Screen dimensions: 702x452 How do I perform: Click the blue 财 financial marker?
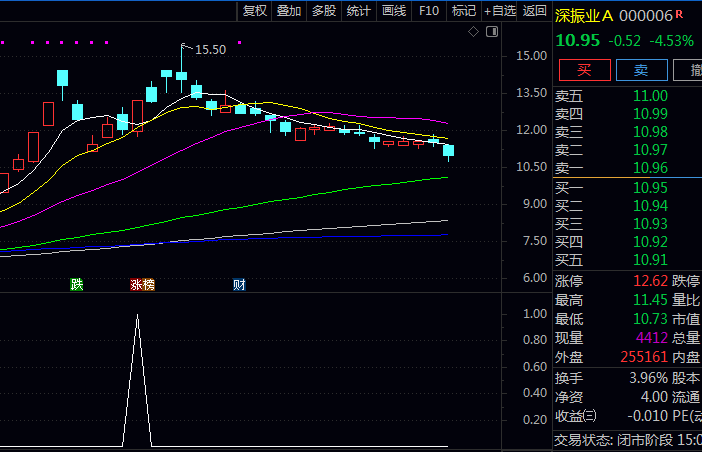pyautogui.click(x=240, y=284)
